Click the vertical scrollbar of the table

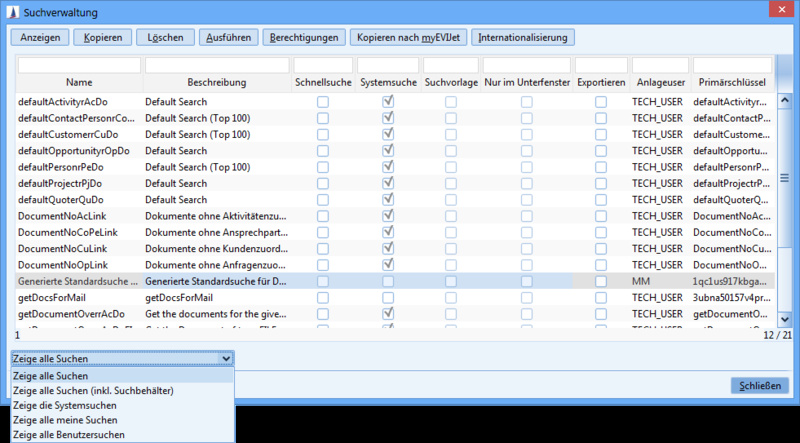click(x=785, y=180)
